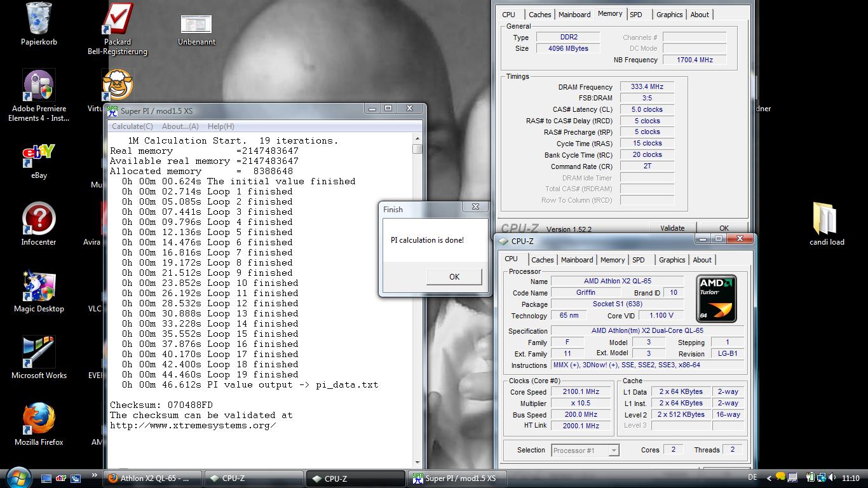868x488 pixels.
Task: Switch to Athlon X2 QL-65 Firefox taskbar button
Action: tap(153, 478)
